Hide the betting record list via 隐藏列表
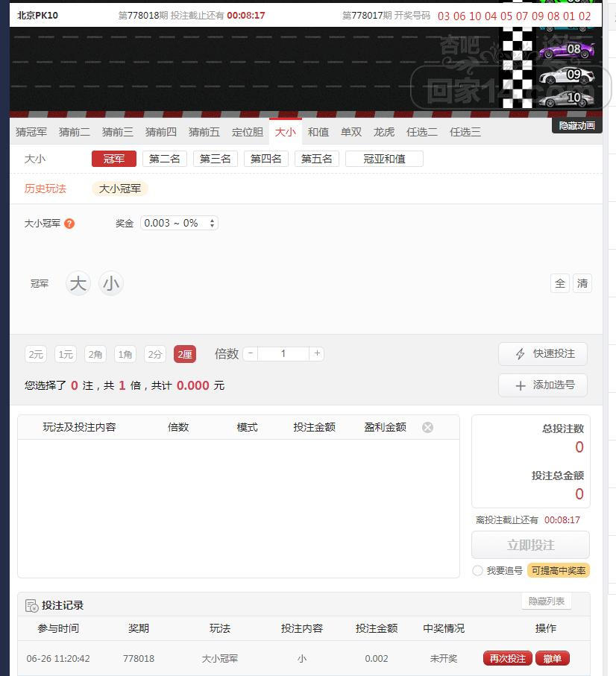Screen dimensions: 616x676 [547, 601]
